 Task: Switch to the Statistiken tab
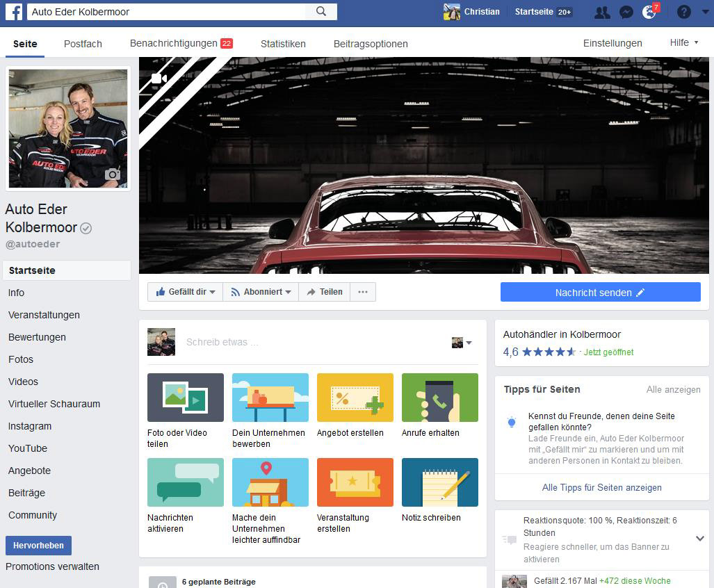283,44
